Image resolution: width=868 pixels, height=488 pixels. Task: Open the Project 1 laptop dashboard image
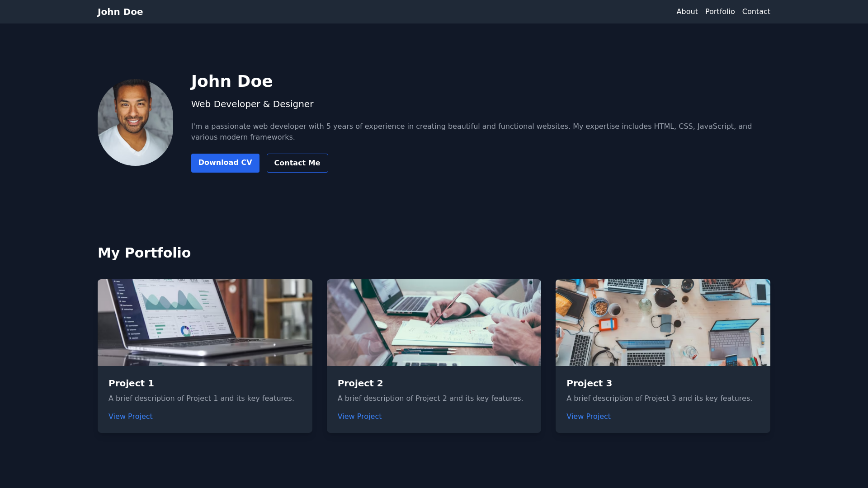[x=205, y=323]
